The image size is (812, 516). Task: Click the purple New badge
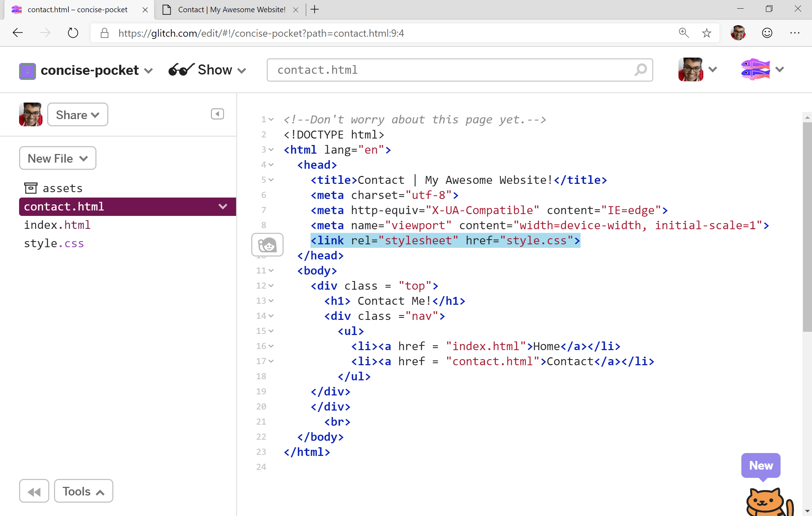coord(761,465)
